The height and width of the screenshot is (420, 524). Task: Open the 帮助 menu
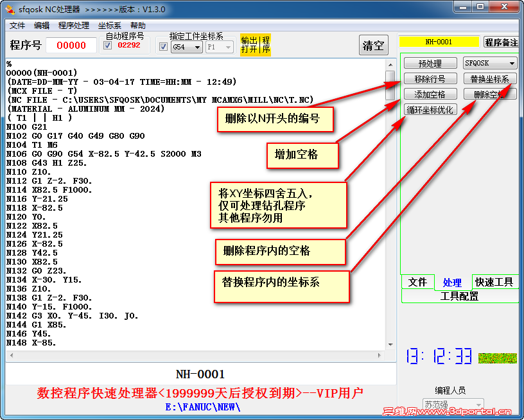point(137,26)
